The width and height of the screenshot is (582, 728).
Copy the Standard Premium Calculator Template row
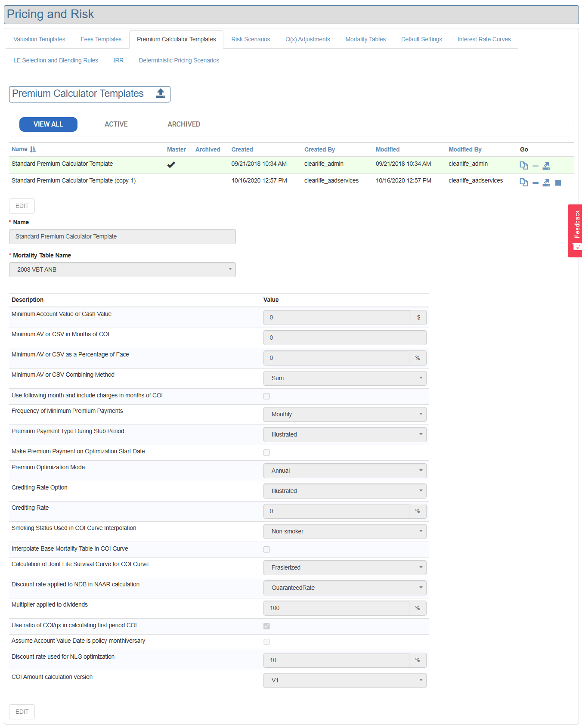point(523,166)
